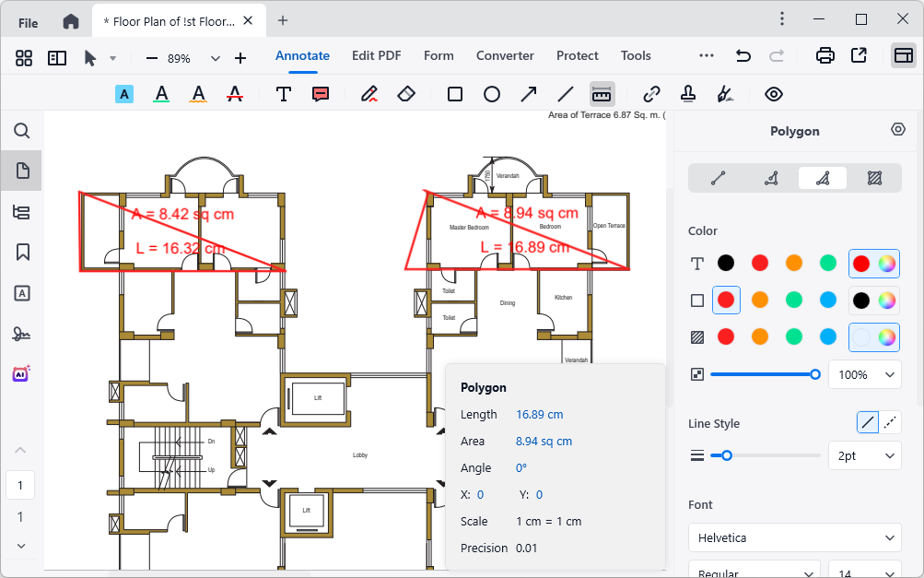Open the Helvetica font dropdown

pyautogui.click(x=794, y=537)
